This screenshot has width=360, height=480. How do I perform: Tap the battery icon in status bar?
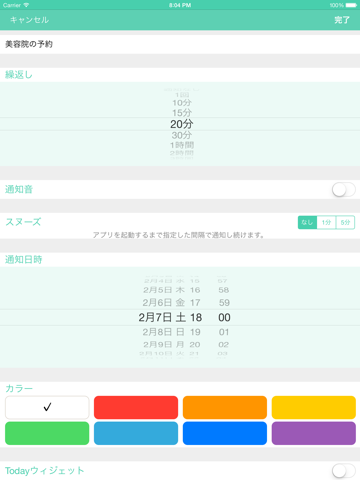351,5
